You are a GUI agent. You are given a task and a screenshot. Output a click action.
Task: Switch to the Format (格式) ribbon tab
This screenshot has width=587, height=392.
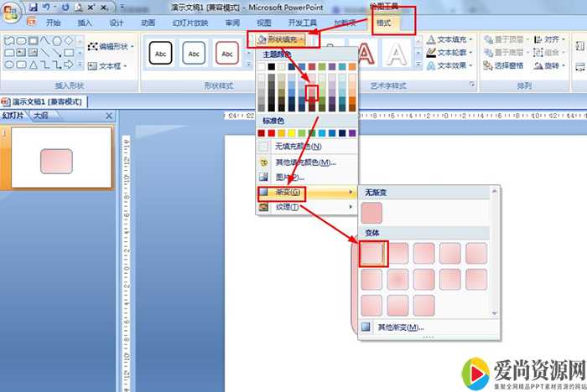(407, 23)
